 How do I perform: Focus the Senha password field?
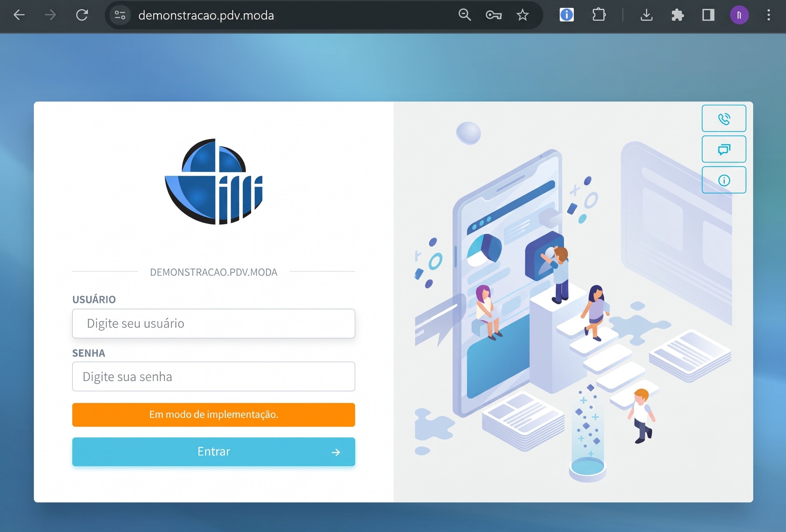point(214,376)
